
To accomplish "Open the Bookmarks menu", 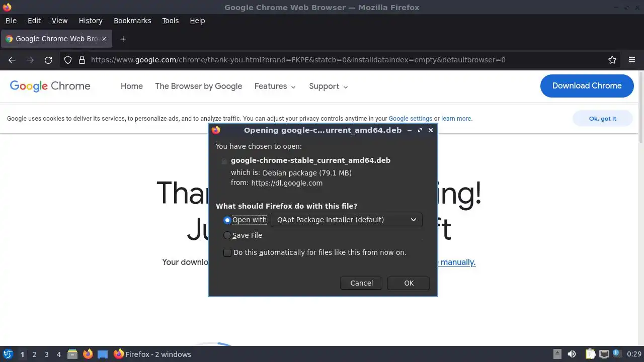I will (x=132, y=21).
